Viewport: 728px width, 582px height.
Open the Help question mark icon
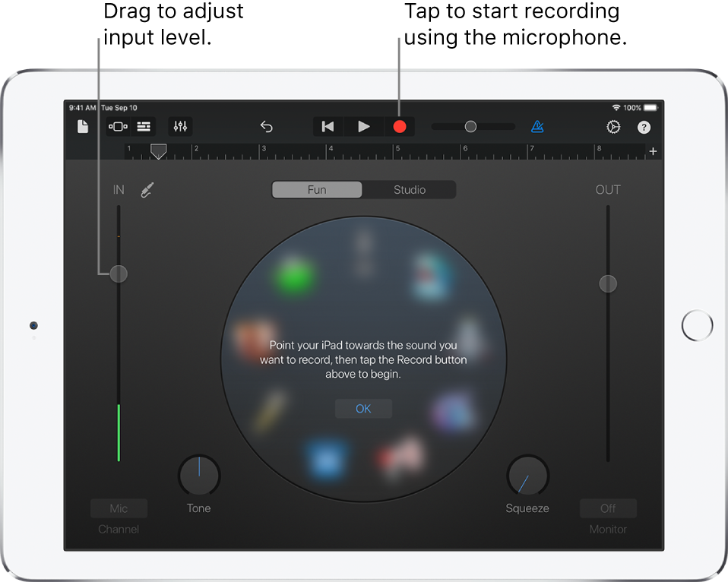[644, 126]
